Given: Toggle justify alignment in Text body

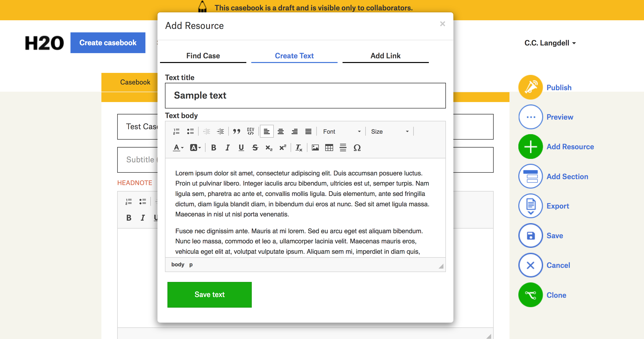Looking at the screenshot, I should [x=308, y=131].
